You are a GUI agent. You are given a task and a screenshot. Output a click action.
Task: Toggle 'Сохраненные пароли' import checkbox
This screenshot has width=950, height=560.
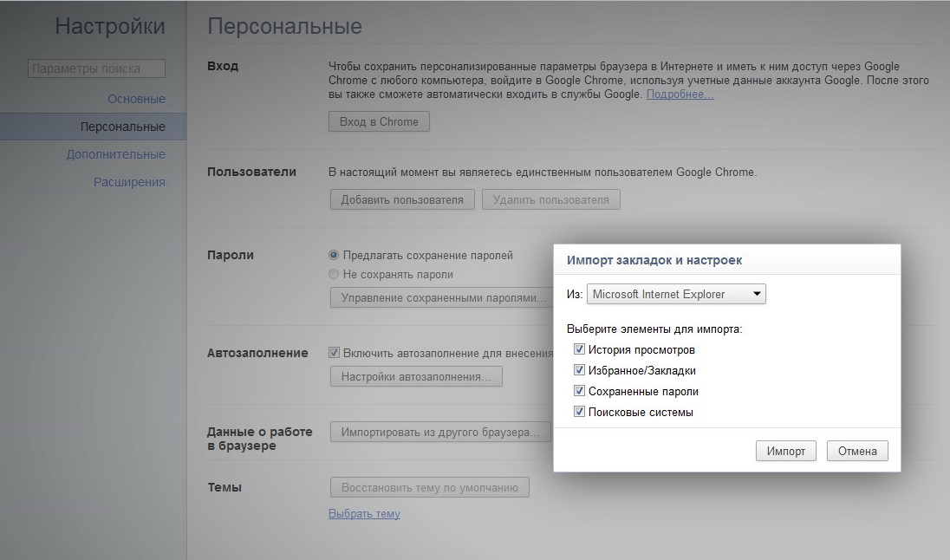579,391
